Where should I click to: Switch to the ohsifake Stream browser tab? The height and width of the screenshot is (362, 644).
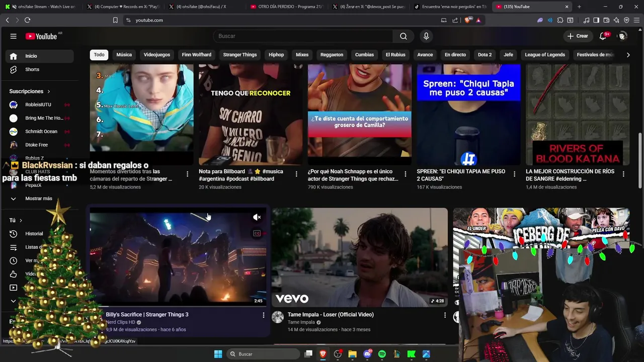41,7
